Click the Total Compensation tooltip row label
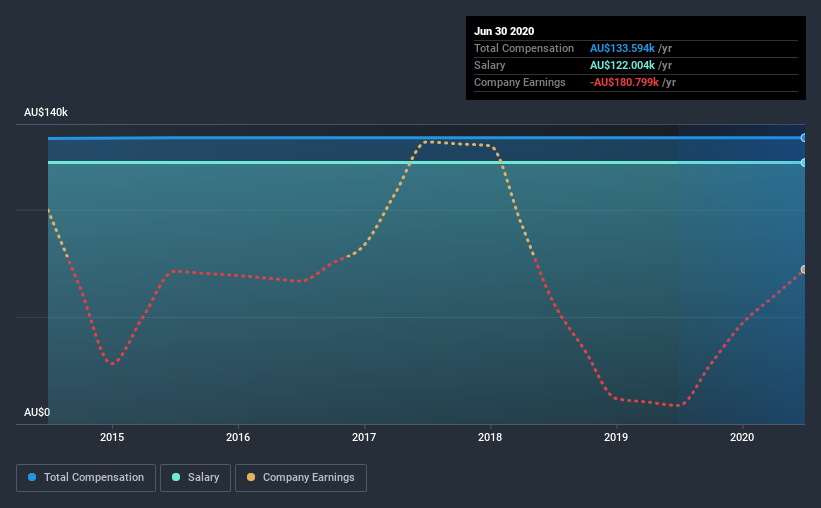 (524, 48)
